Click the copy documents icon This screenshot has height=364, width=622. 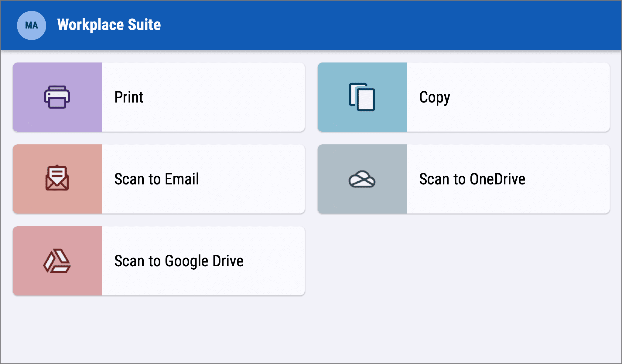click(x=362, y=97)
